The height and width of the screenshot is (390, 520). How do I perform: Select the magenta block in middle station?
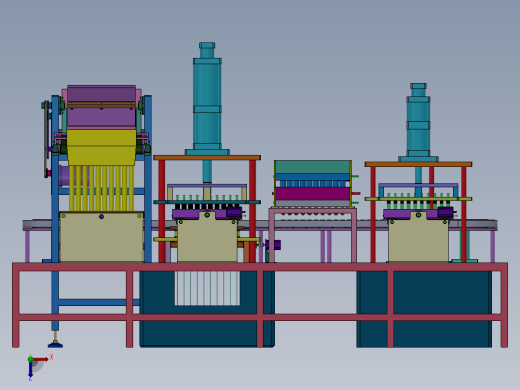[x=312, y=194]
